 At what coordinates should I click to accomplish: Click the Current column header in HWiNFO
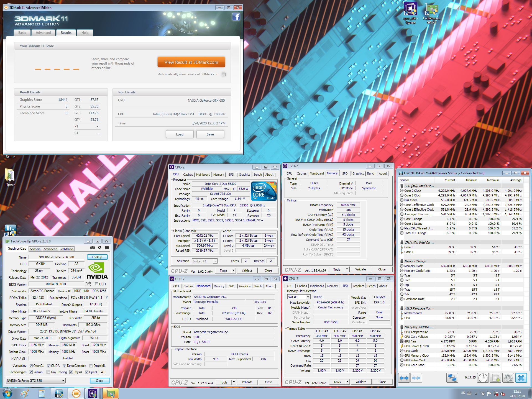(x=450, y=180)
